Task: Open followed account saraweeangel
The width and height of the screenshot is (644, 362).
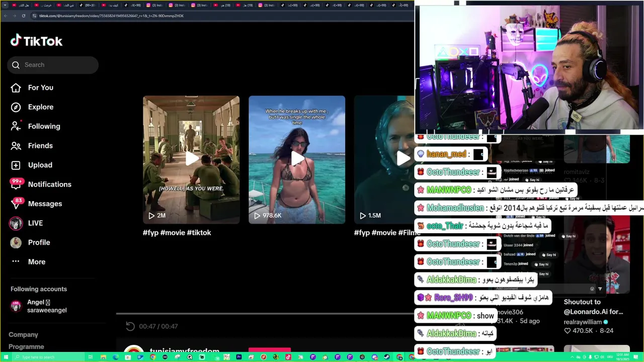Action: click(47, 310)
